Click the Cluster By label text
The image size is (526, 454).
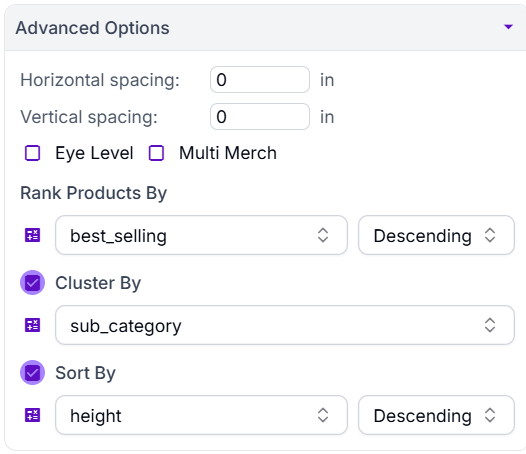(x=98, y=284)
